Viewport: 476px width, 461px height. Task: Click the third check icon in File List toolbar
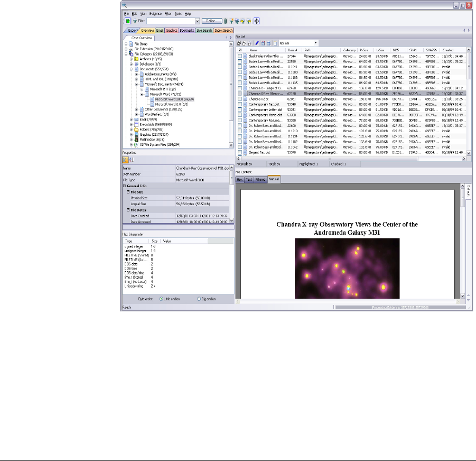(250, 43)
